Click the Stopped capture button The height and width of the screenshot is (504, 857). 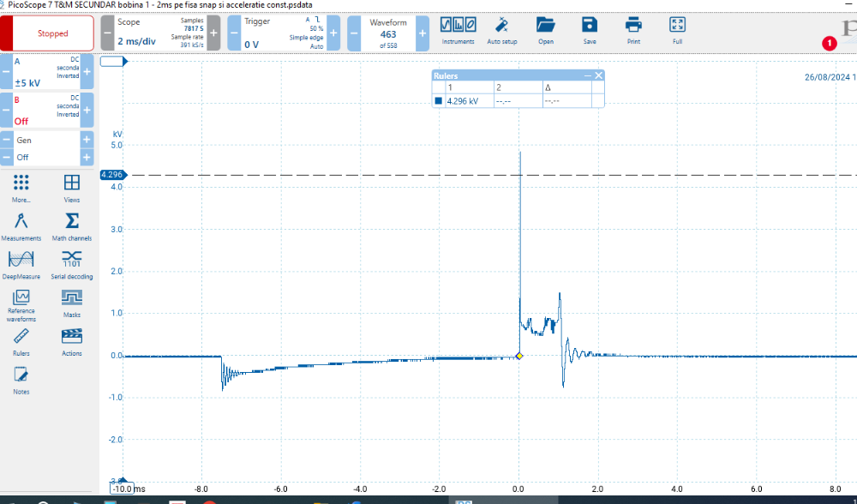pyautogui.click(x=52, y=33)
